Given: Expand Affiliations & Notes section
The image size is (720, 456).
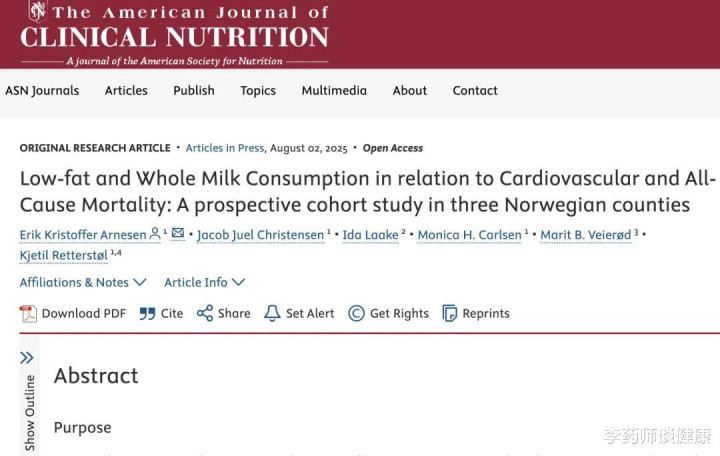Looking at the screenshot, I should pyautogui.click(x=83, y=282).
